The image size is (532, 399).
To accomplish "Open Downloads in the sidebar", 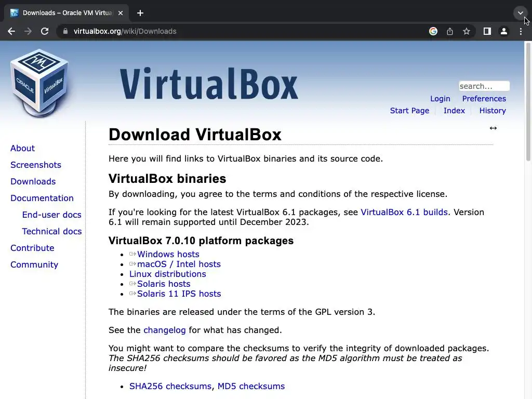I will (33, 181).
